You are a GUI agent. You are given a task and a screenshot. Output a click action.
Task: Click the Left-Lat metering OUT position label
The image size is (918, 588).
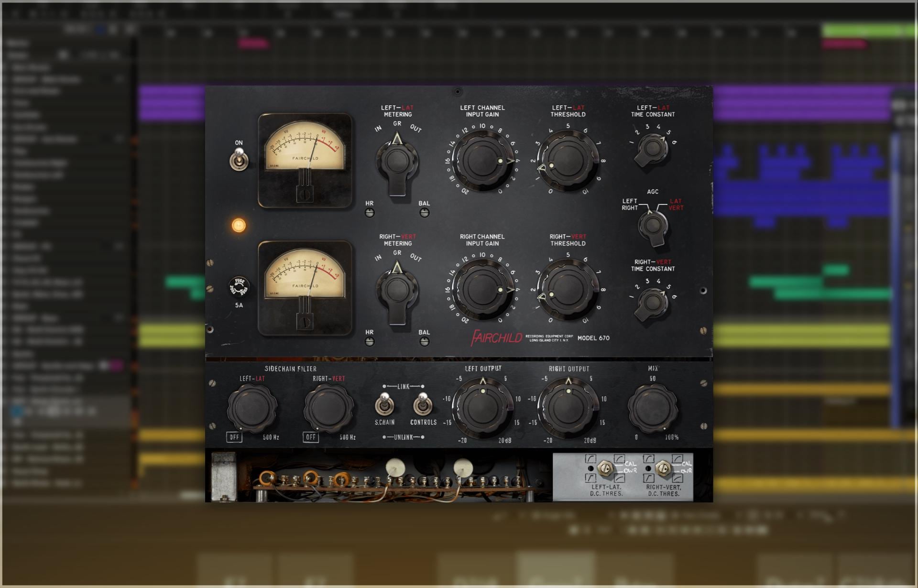[x=415, y=129]
